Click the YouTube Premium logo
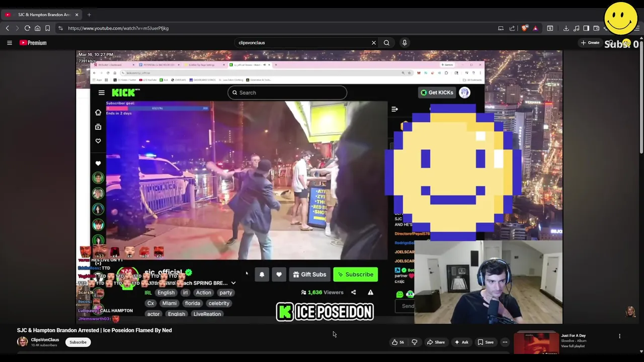Image resolution: width=644 pixels, height=362 pixels. pos(33,43)
